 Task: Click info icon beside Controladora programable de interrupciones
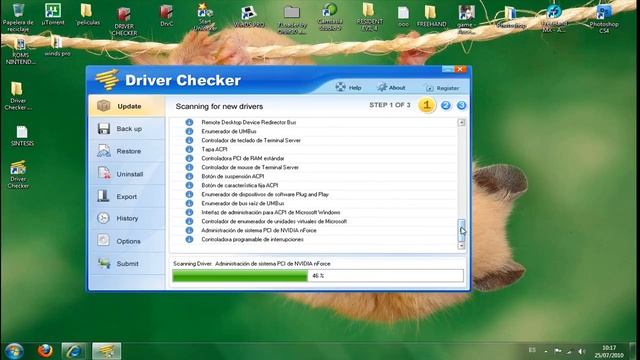[x=189, y=240]
